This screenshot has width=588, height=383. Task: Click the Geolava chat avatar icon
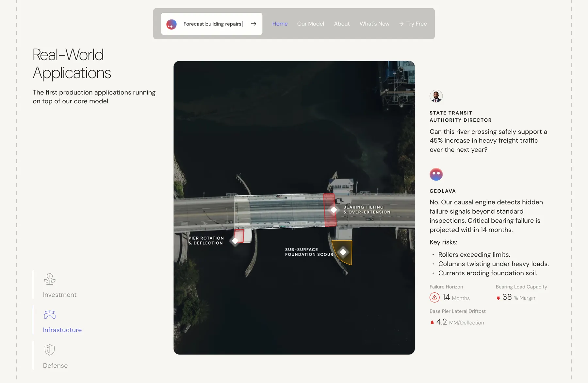(x=436, y=174)
